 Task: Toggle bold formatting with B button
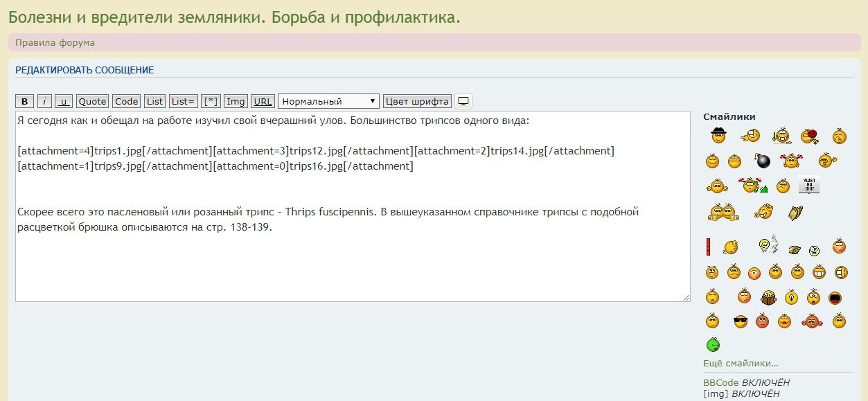pyautogui.click(x=25, y=101)
